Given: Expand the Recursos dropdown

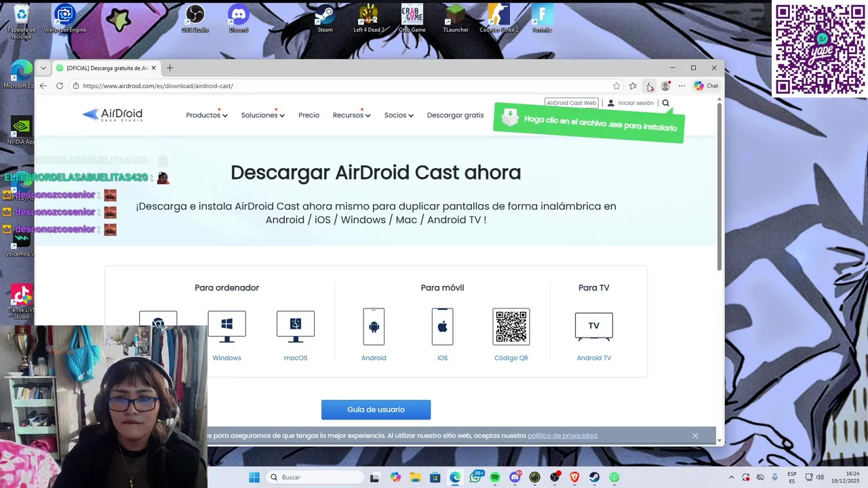Looking at the screenshot, I should click(351, 115).
